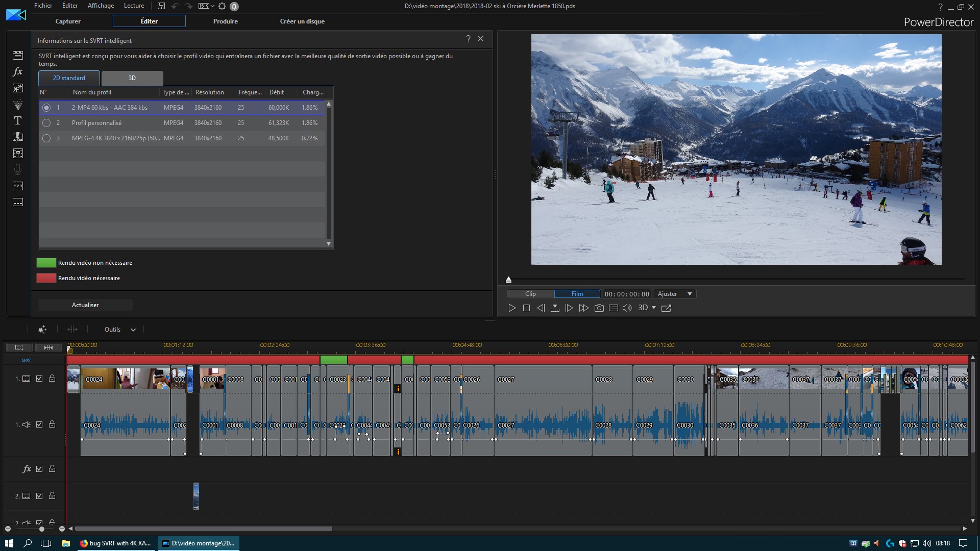
Task: Toggle the video track 1 enable checkbox
Action: pyautogui.click(x=39, y=379)
